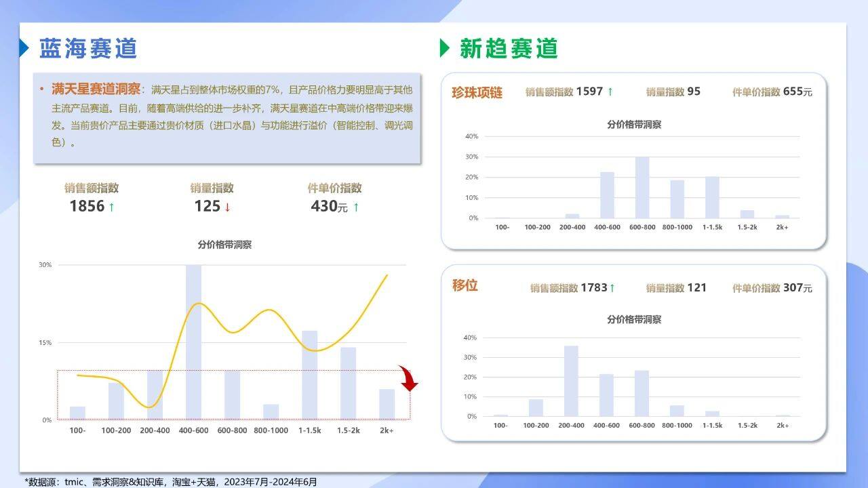Click the red down arrow next to 125
Screen dimensions: 868x488
(x=227, y=207)
